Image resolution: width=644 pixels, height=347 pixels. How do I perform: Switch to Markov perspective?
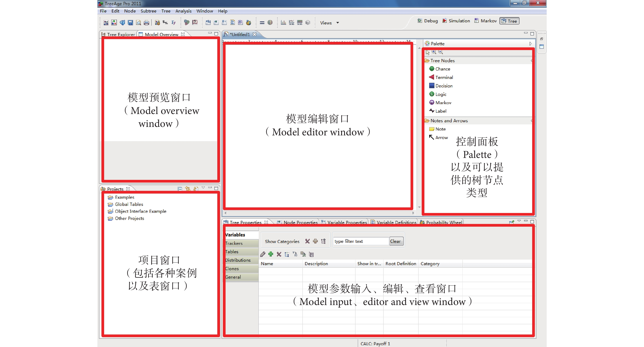[485, 21]
